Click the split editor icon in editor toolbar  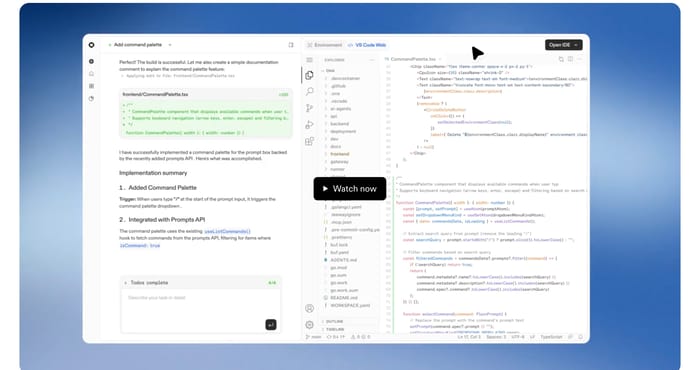click(x=570, y=59)
